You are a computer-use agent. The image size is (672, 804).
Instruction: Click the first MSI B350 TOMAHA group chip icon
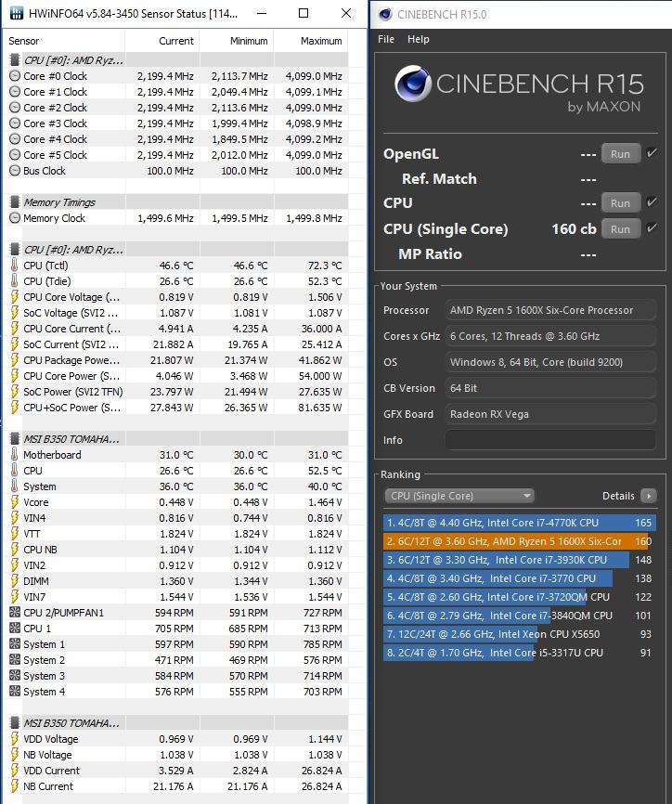click(15, 439)
